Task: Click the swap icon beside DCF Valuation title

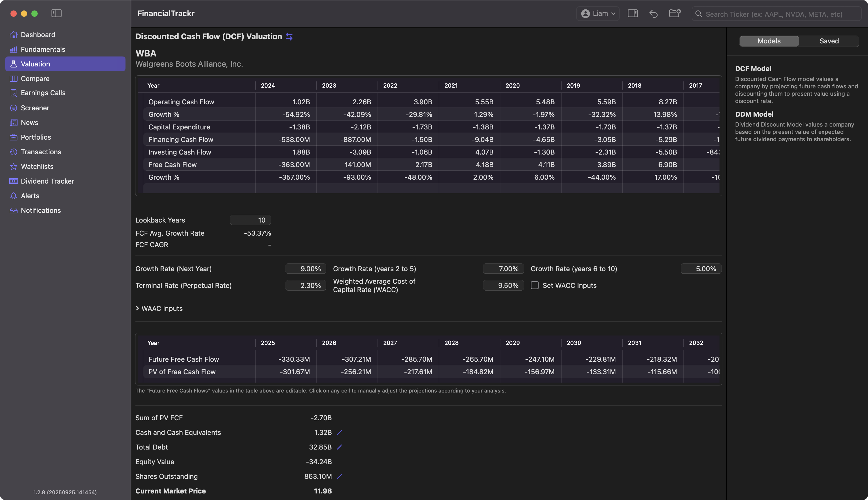Action: (x=289, y=36)
